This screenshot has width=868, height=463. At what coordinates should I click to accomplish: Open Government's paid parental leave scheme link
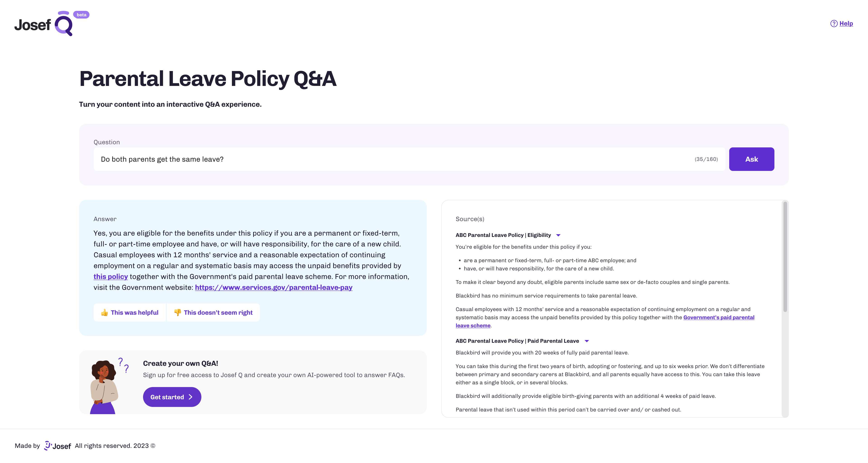pos(718,317)
